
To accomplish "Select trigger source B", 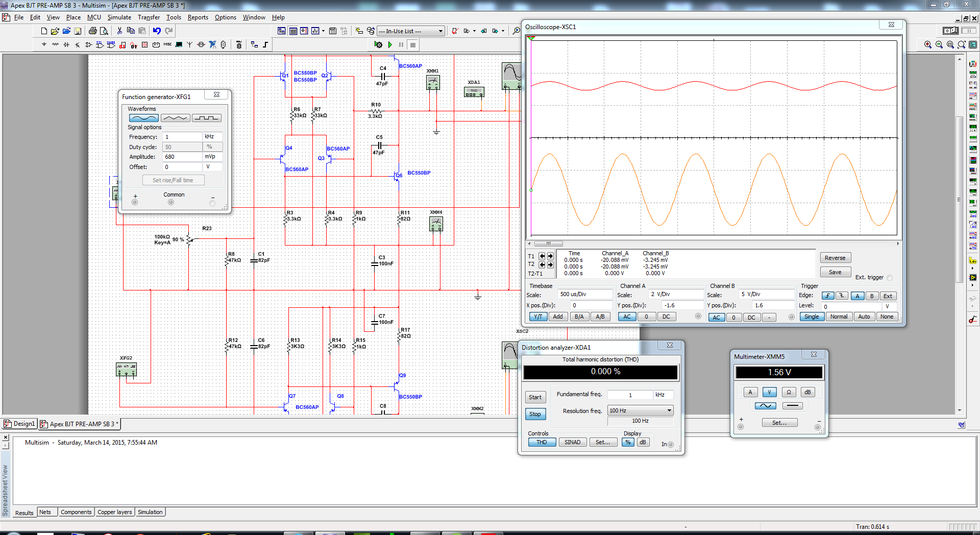I will pos(872,296).
